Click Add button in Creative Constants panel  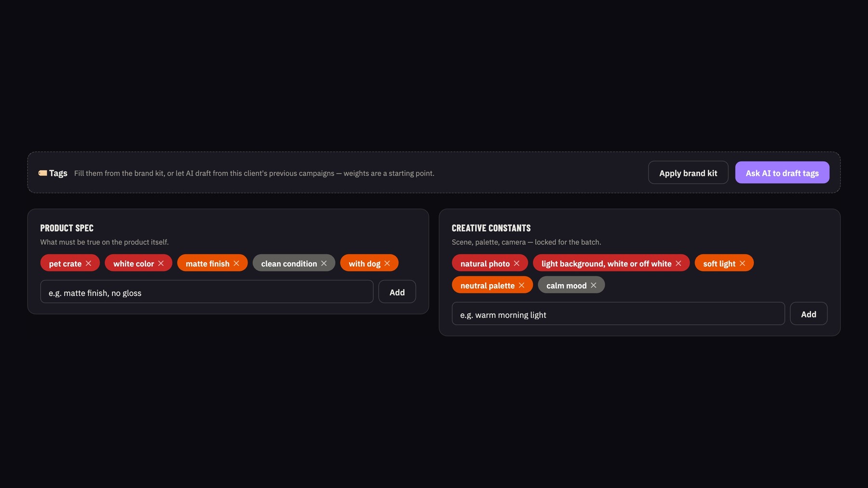809,314
